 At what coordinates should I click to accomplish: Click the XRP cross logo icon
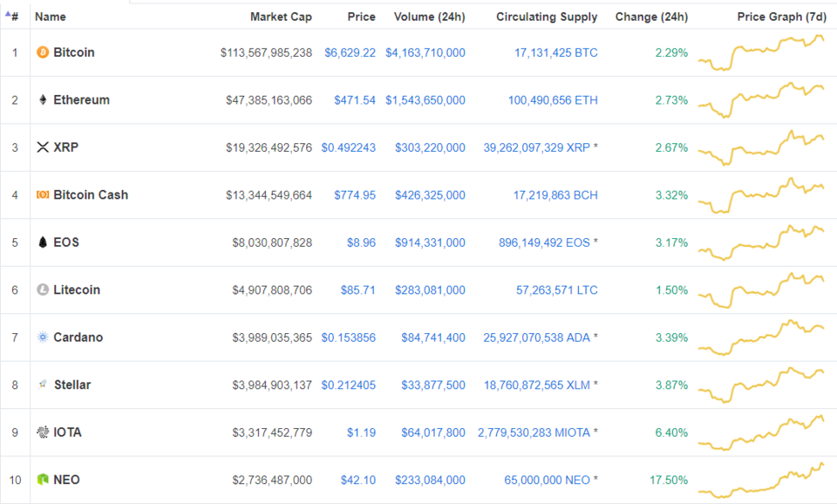coord(43,147)
